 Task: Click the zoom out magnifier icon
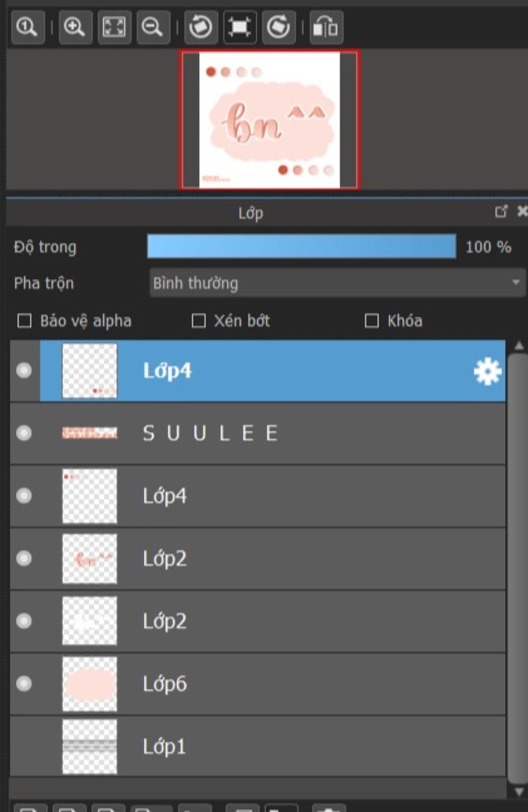(x=153, y=27)
